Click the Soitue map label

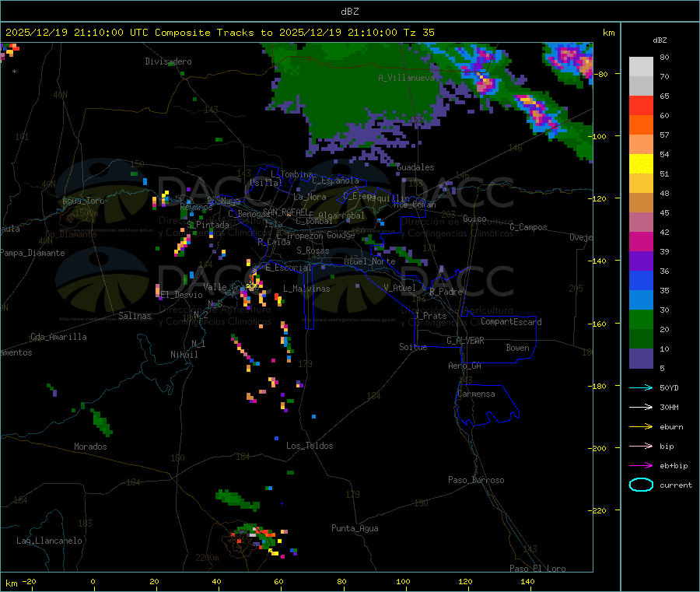(x=413, y=347)
